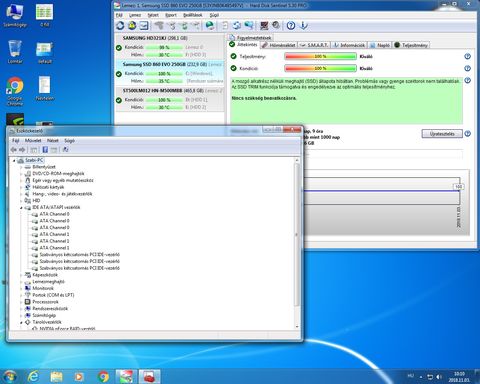Image resolution: width=480 pixels, height=384 pixels.
Task: Open the Művelet menu in Eszközkezelő
Action: (33, 141)
